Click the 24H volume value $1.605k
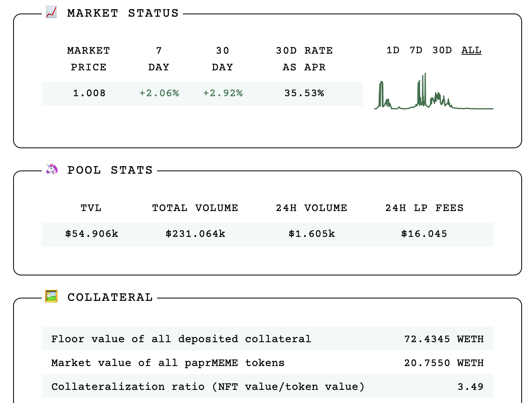The height and width of the screenshot is (403, 532). [312, 234]
